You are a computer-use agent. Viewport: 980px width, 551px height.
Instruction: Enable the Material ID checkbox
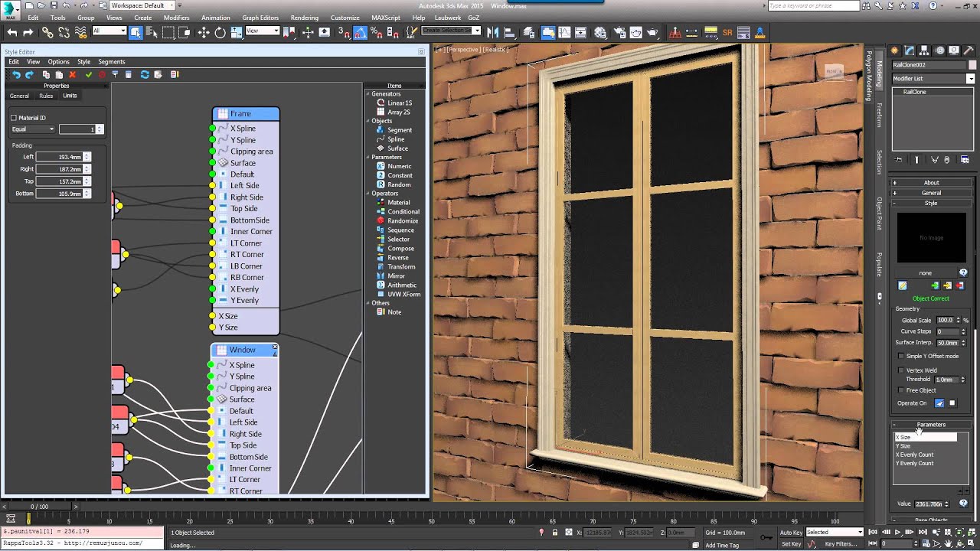14,118
